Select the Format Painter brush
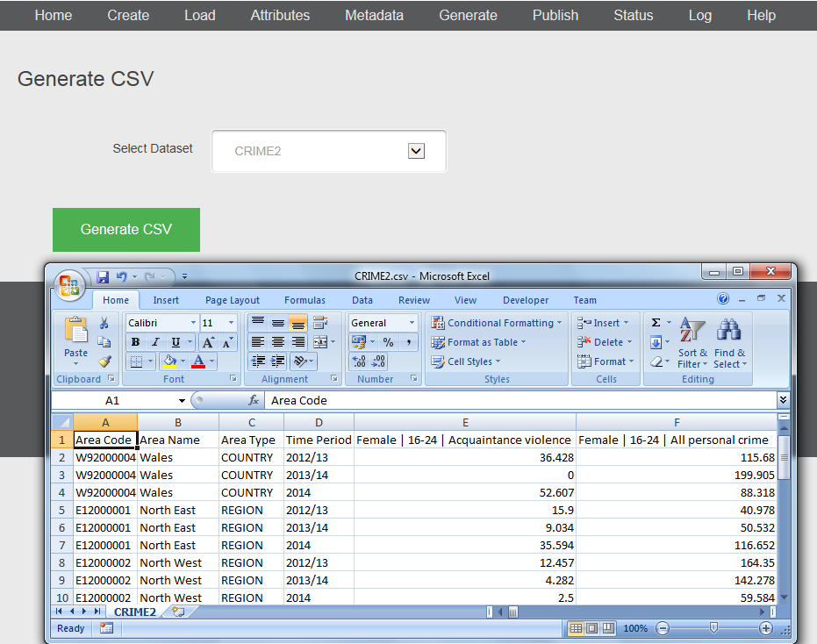Screen dimensions: 817x644 [104, 361]
